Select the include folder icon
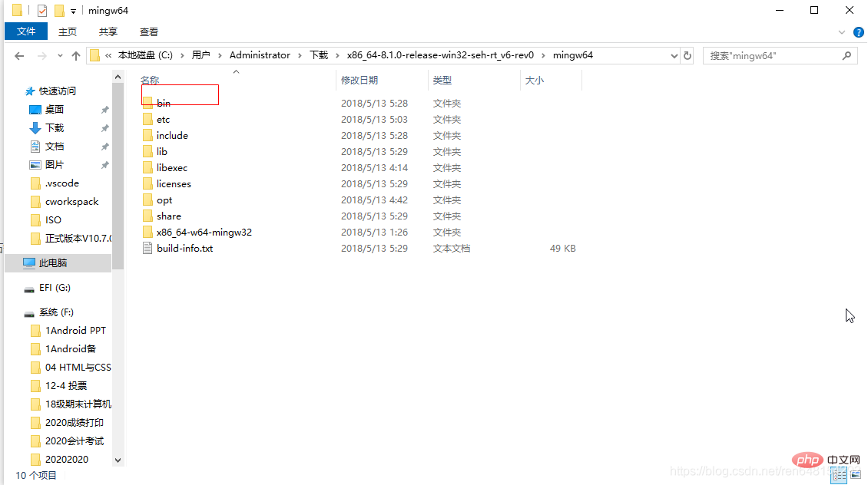 click(147, 136)
